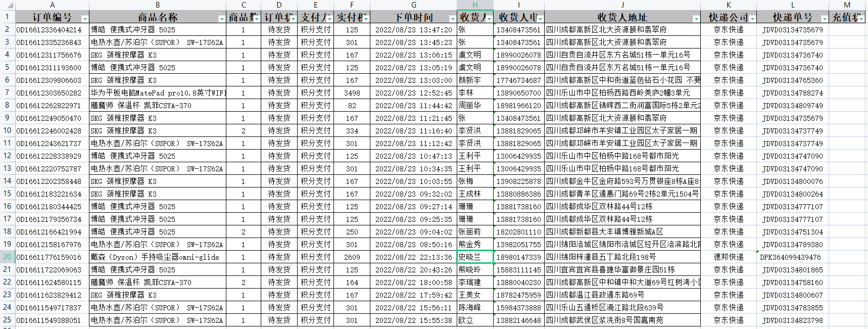Click the 164 points cell
868x329 pixels.
point(352,283)
